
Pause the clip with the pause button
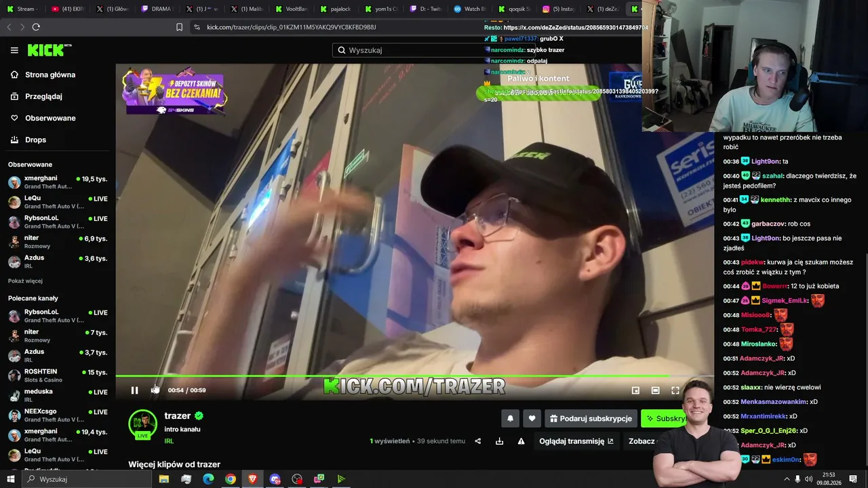click(134, 390)
